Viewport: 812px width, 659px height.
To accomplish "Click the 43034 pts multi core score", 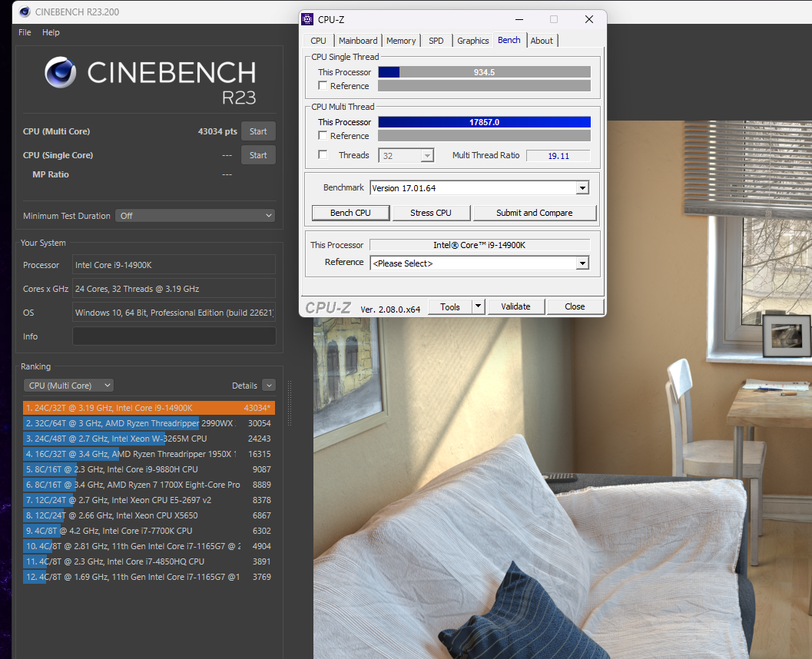I will [217, 131].
